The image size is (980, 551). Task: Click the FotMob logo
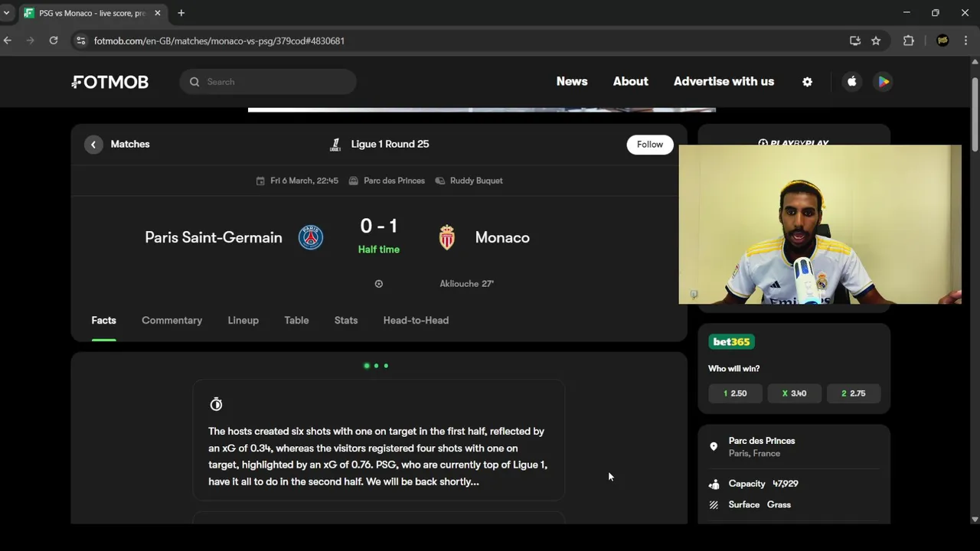pyautogui.click(x=110, y=82)
